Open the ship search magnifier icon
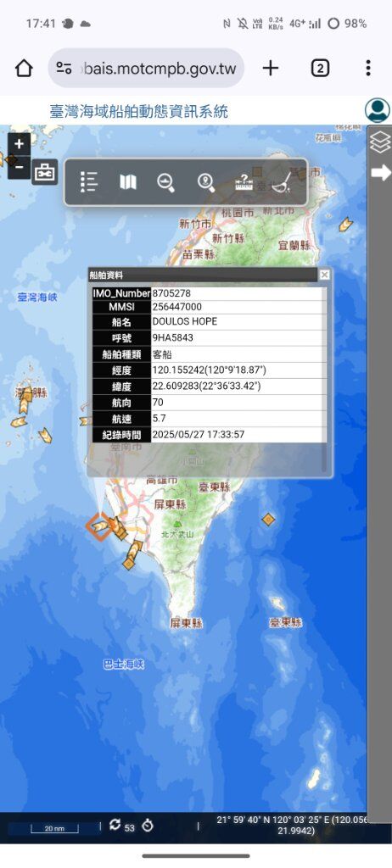This screenshot has width=392, height=868. [x=165, y=182]
